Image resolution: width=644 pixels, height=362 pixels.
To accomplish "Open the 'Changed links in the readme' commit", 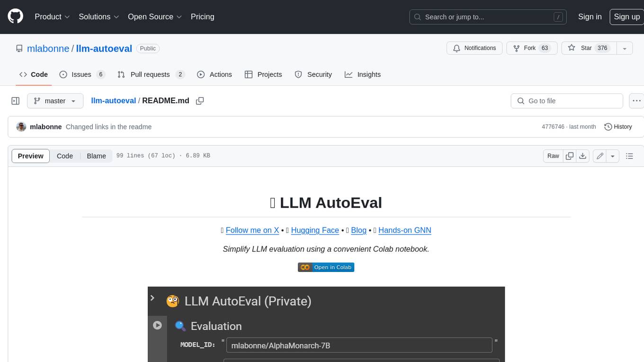I will pyautogui.click(x=108, y=127).
